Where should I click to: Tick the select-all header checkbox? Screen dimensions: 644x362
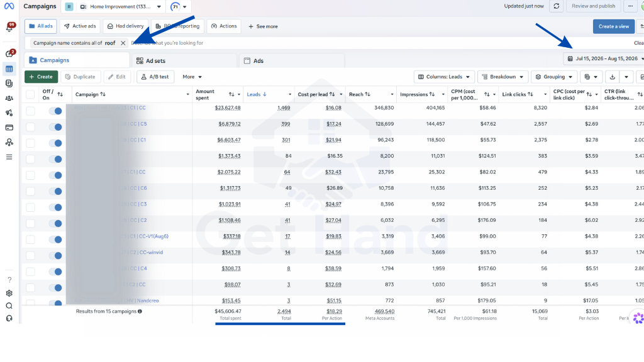tap(30, 94)
